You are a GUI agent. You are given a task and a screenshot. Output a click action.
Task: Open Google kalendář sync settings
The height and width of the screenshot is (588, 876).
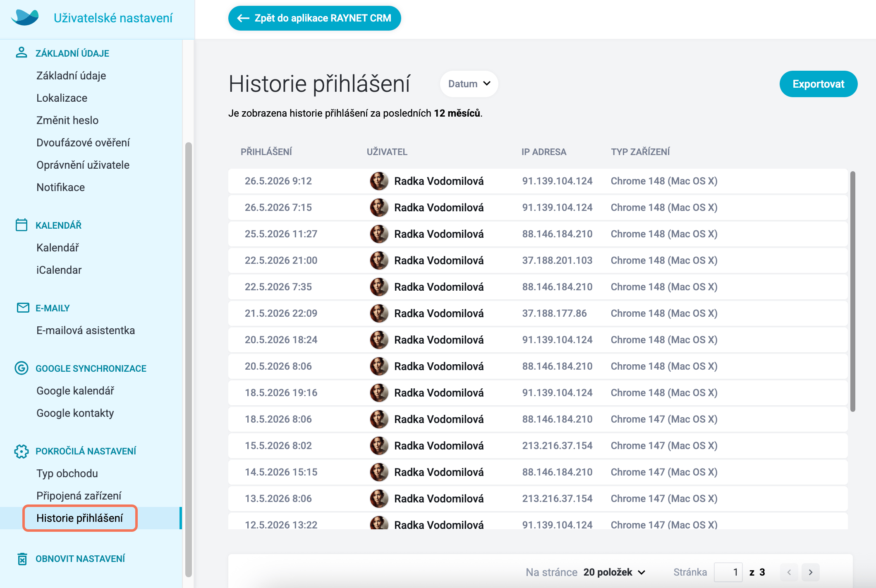[75, 391]
